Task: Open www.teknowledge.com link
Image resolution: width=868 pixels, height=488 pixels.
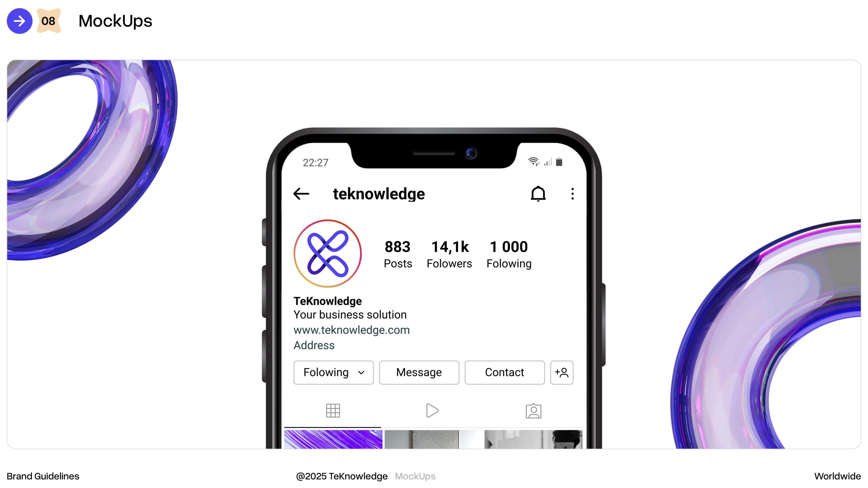Action: click(352, 330)
